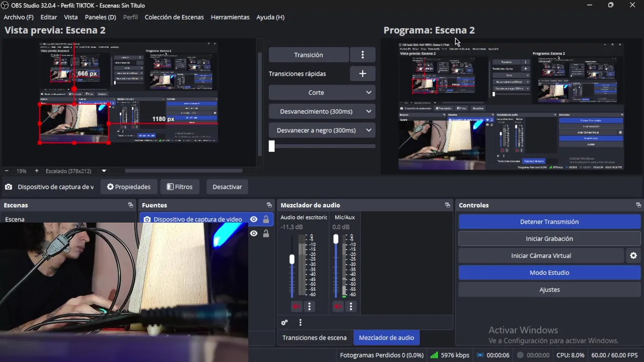Click the 60.00 / 60.00 FPS status text
Viewport: 644px width, 362px height.
[x=614, y=355]
